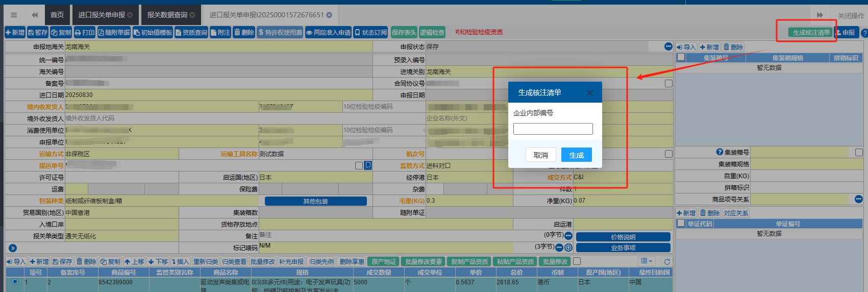
Task: Tick the container table header checkbox
Action: point(681,57)
